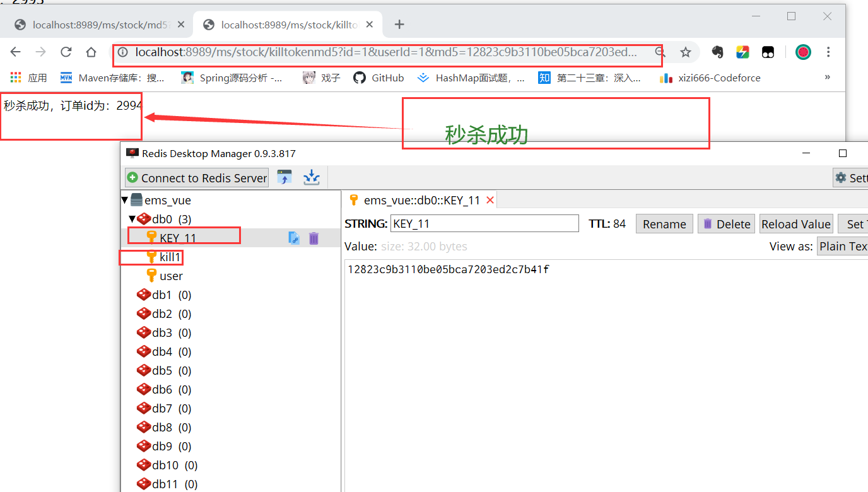Image resolution: width=868 pixels, height=492 pixels.
Task: Click the 秒杀成功，订单id为：2994 page text
Action: (x=73, y=106)
